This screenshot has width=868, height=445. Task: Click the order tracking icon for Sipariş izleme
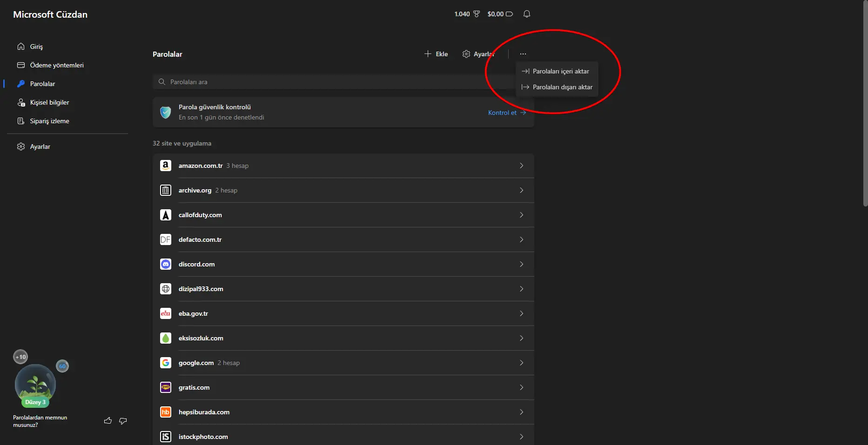pyautogui.click(x=21, y=121)
